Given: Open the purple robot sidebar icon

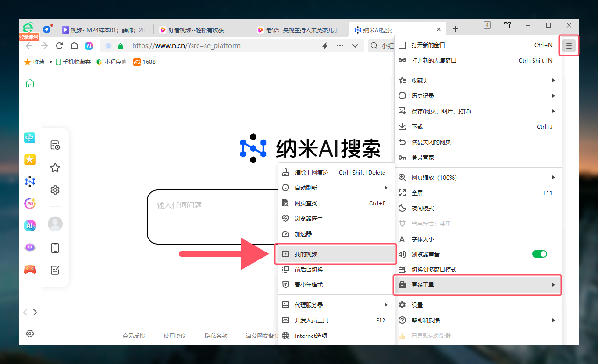Looking at the screenshot, I should pyautogui.click(x=30, y=247).
